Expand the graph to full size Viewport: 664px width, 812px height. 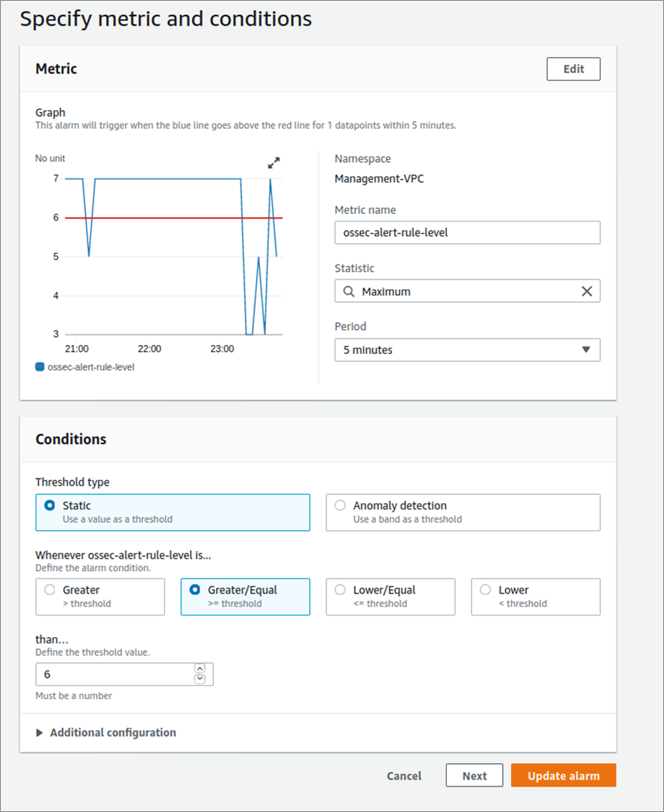pyautogui.click(x=274, y=163)
